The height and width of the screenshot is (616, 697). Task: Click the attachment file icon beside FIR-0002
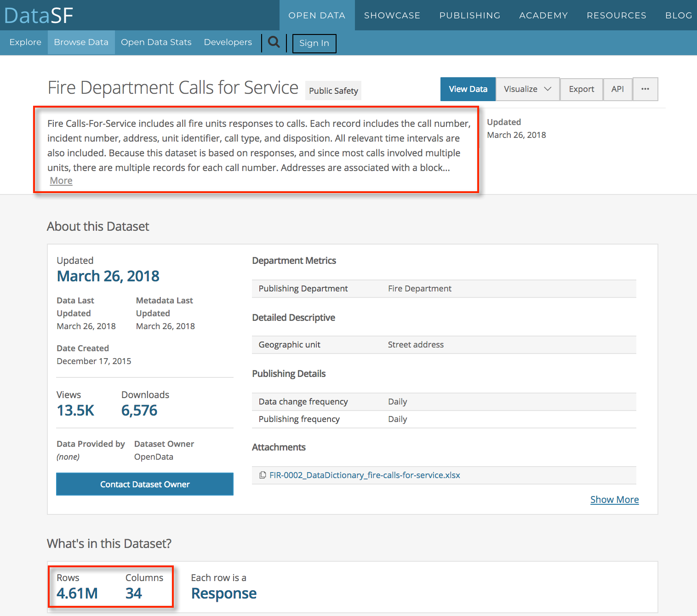[x=263, y=475]
